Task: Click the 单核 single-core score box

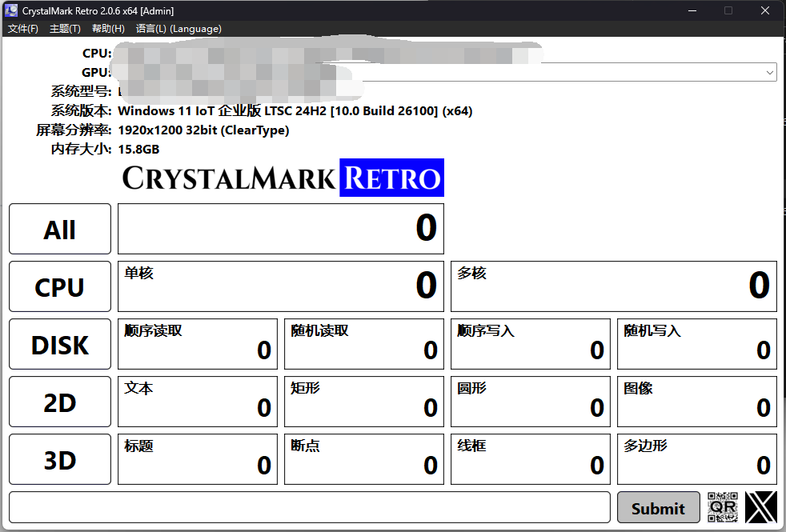Action: 281,286
